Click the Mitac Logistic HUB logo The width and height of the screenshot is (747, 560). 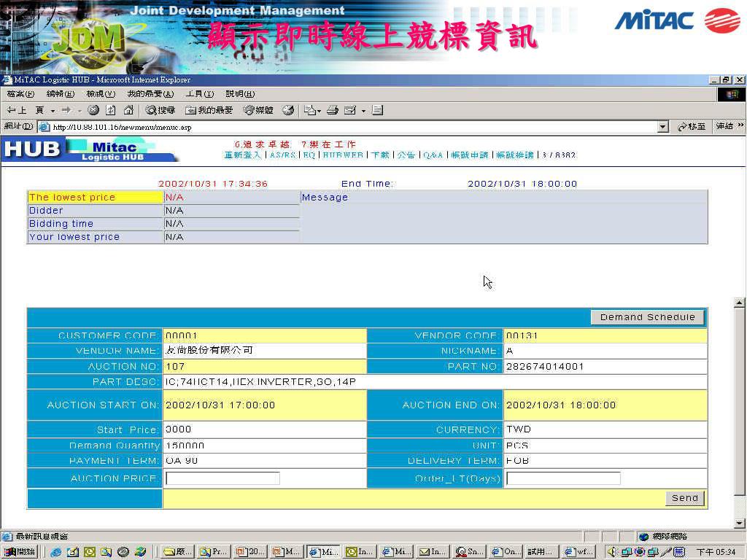click(x=90, y=149)
